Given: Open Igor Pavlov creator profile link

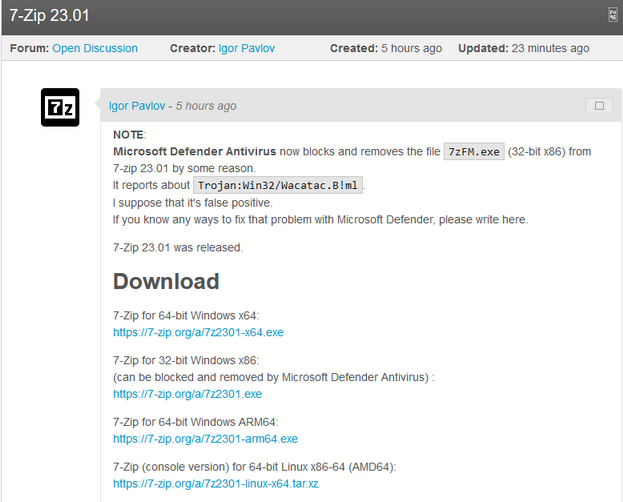Looking at the screenshot, I should click(x=246, y=48).
